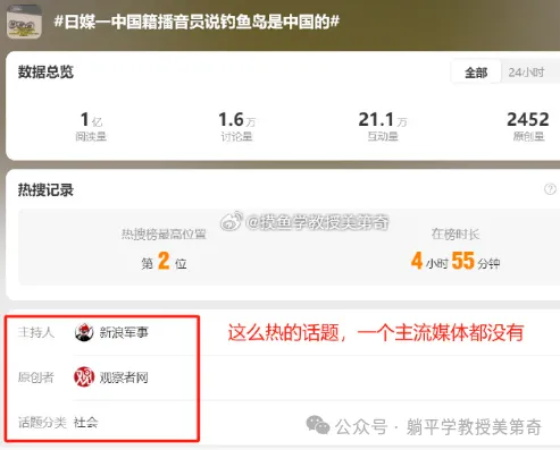Click the help question-mark icon beside 热搜记录
The height and width of the screenshot is (450, 560).
pos(550,189)
